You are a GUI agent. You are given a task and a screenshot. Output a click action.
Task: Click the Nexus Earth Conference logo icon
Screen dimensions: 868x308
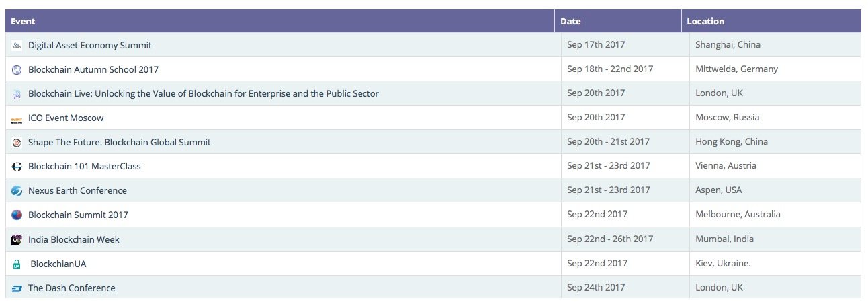17,191
